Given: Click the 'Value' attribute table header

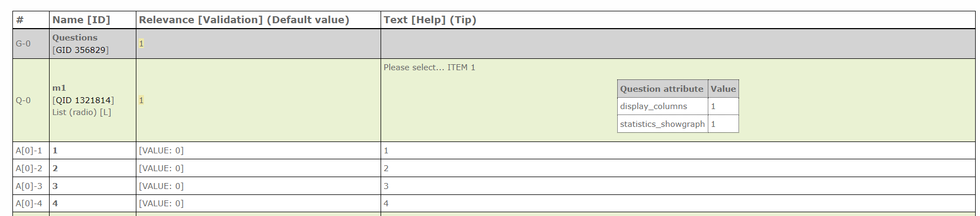Looking at the screenshot, I should (x=723, y=89).
